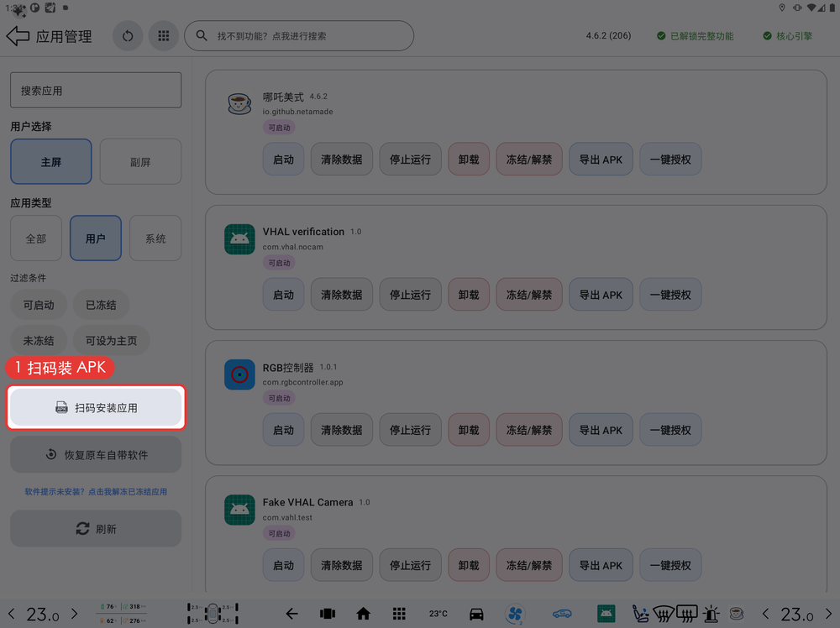The image size is (840, 628).
Task: Go back using the top-left arrow
Action: click(18, 36)
